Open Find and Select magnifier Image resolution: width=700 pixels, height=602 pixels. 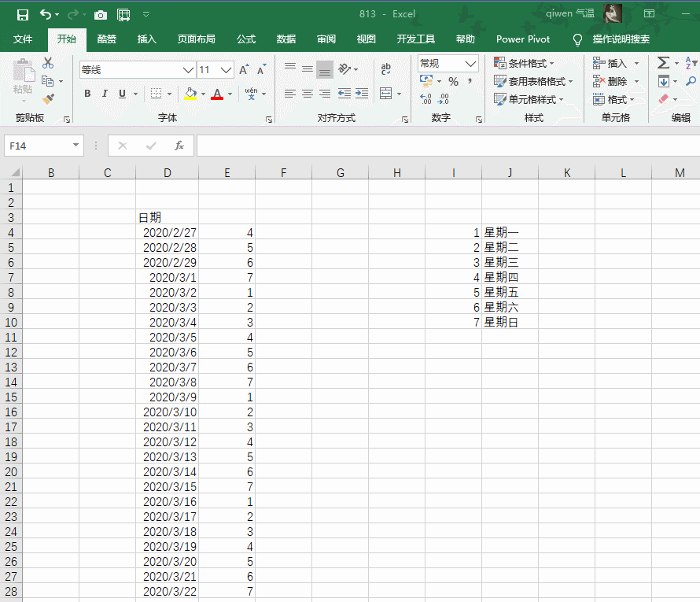[691, 81]
